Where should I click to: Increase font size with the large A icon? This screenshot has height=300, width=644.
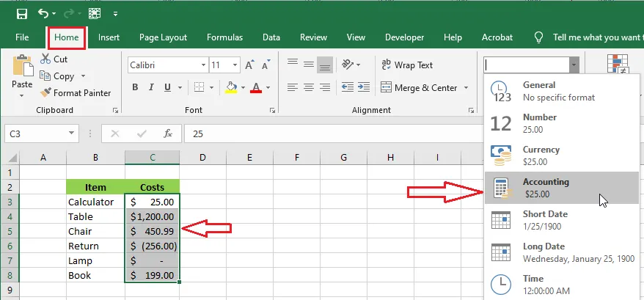pos(249,65)
